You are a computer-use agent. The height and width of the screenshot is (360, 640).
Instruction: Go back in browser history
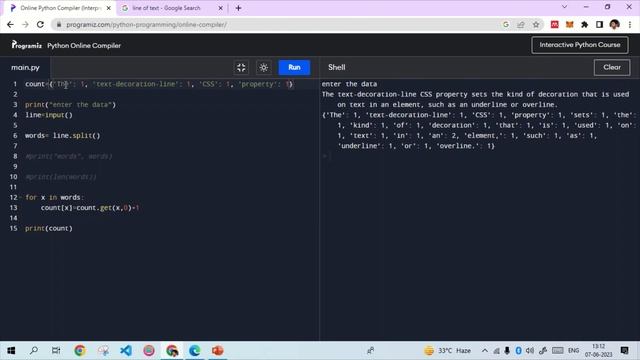tap(10, 24)
